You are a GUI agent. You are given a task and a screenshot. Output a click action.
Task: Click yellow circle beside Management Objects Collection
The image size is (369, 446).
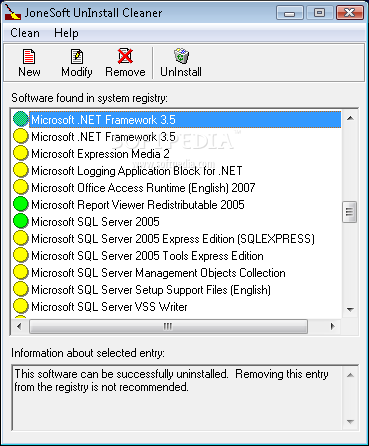[21, 272]
